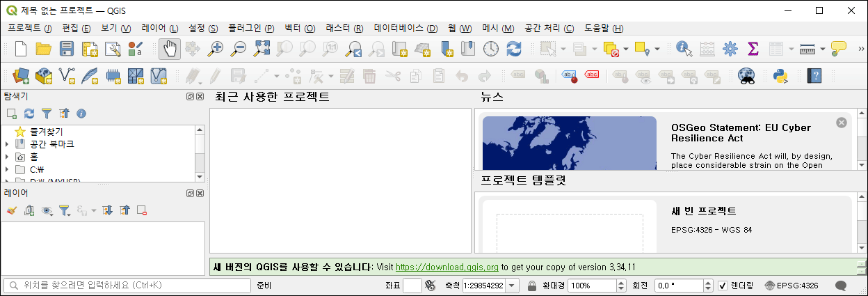Open the new blank project template

click(x=664, y=225)
